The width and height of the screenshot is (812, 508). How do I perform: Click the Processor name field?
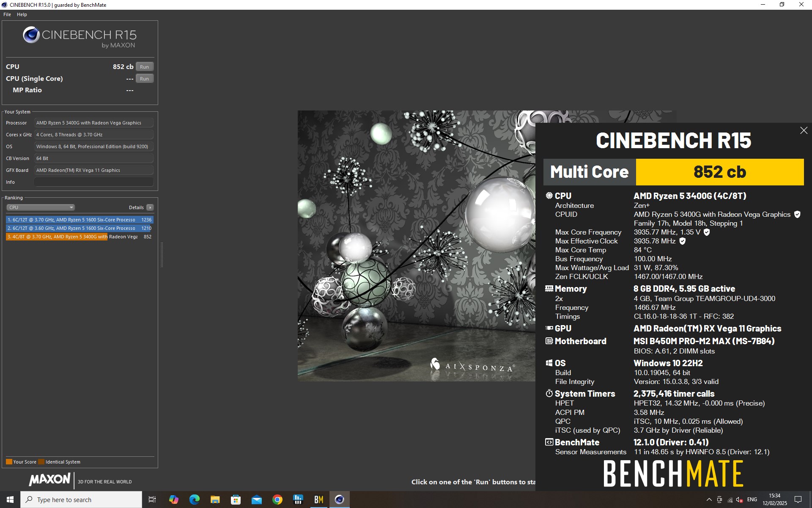click(x=94, y=123)
